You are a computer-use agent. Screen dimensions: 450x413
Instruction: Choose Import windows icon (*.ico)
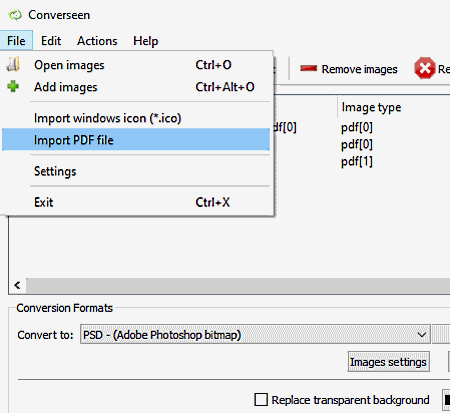(x=136, y=118)
